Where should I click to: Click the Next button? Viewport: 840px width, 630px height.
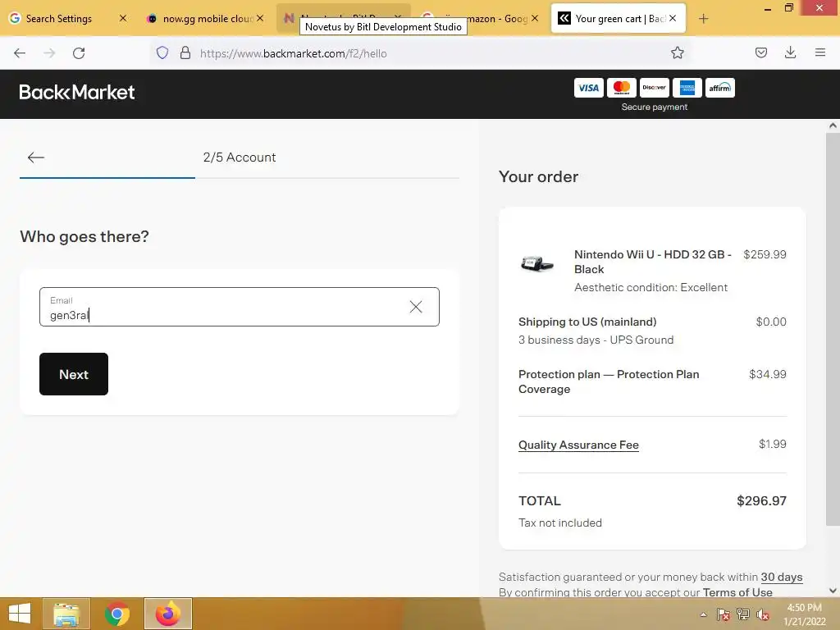[74, 374]
